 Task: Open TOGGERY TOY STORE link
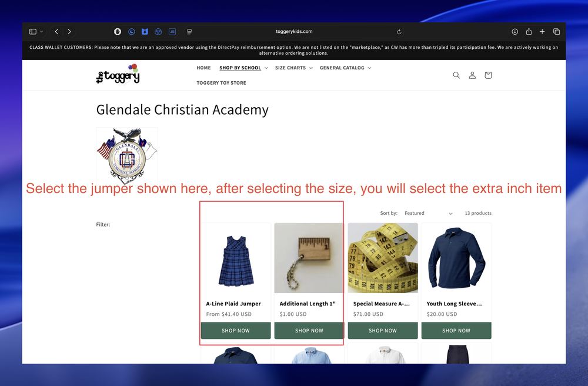point(221,83)
